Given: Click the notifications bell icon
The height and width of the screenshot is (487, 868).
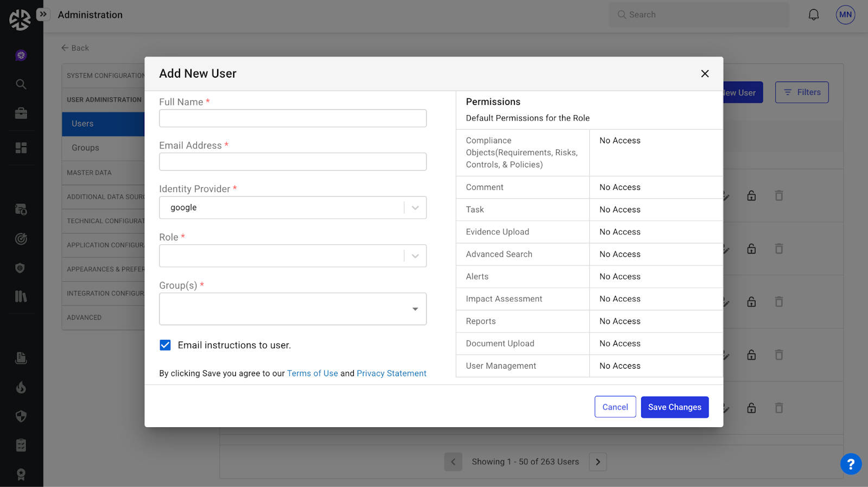Looking at the screenshot, I should pos(813,15).
